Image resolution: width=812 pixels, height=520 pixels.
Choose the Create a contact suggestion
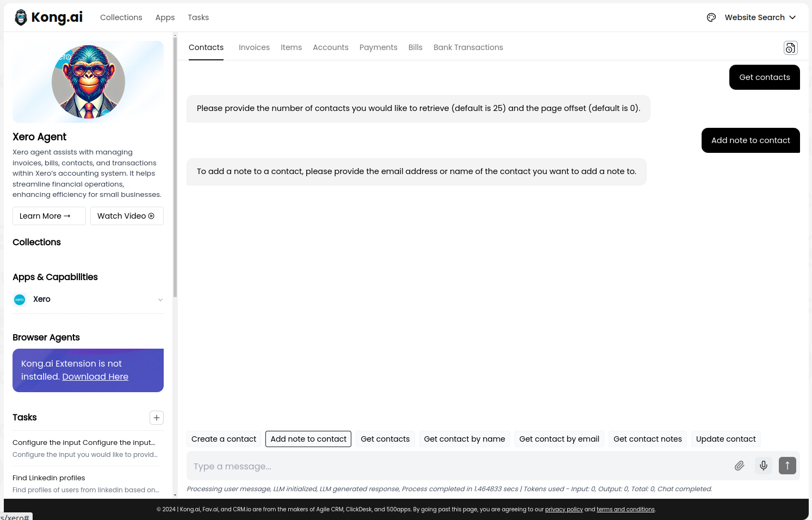coord(224,439)
